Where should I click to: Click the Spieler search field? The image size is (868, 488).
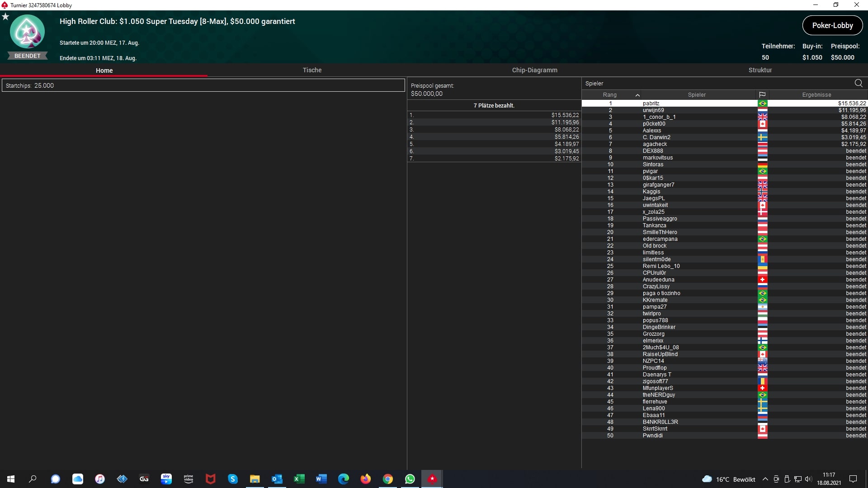tap(714, 83)
